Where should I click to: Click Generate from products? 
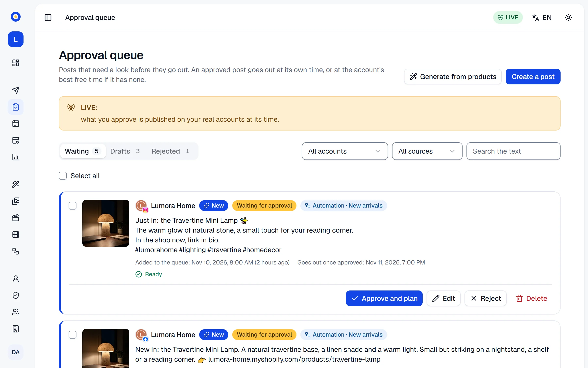click(x=453, y=77)
